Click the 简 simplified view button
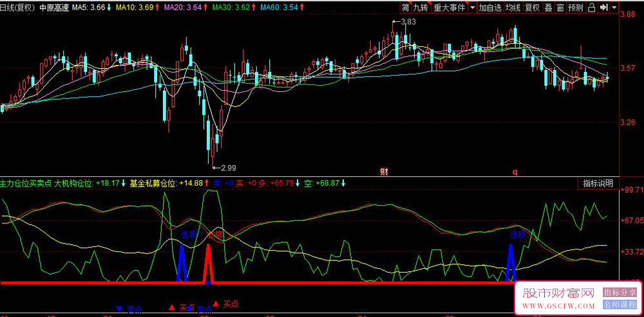This screenshot has height=317, width=644. click(405, 8)
